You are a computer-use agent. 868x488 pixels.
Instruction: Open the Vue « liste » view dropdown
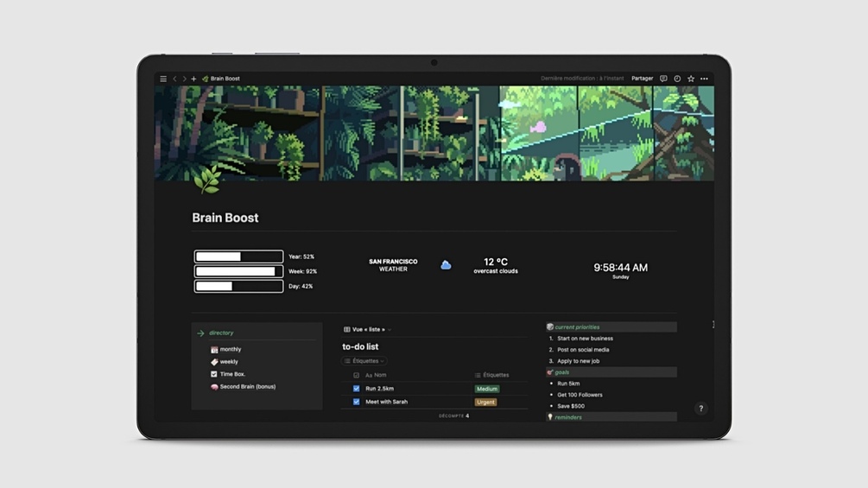tap(368, 329)
